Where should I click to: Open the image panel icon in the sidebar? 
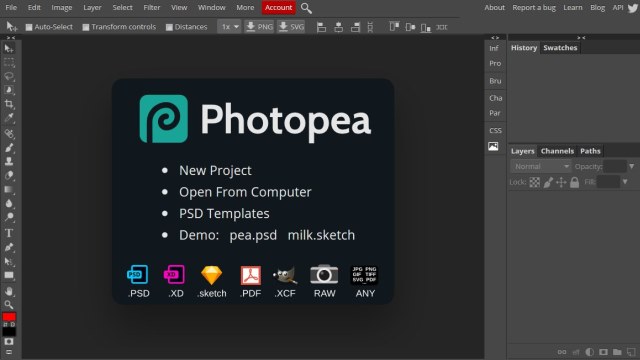(493, 146)
